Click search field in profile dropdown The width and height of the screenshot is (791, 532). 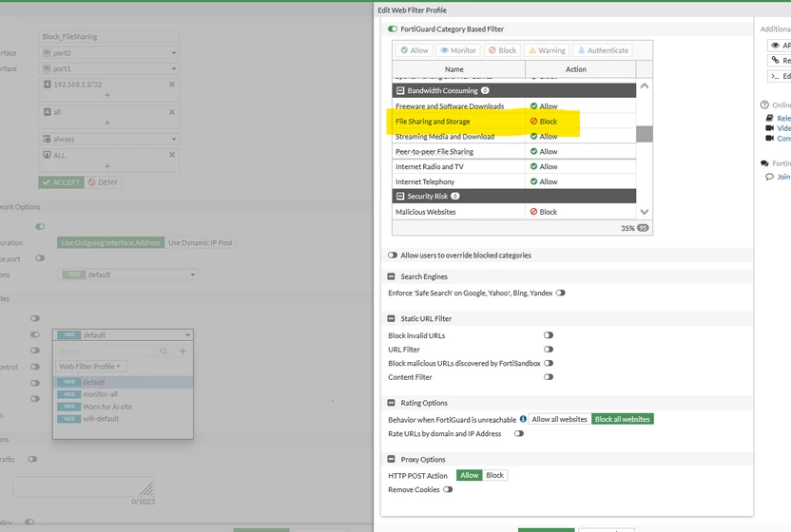click(106, 351)
